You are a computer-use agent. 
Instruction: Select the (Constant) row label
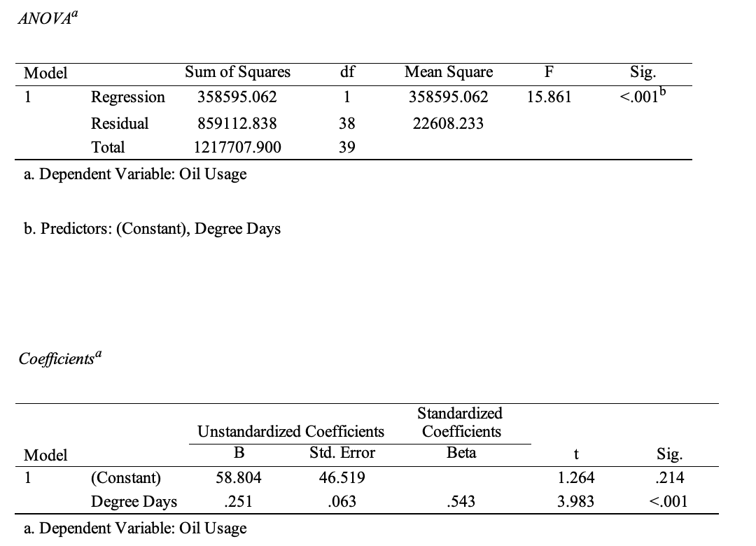(125, 478)
